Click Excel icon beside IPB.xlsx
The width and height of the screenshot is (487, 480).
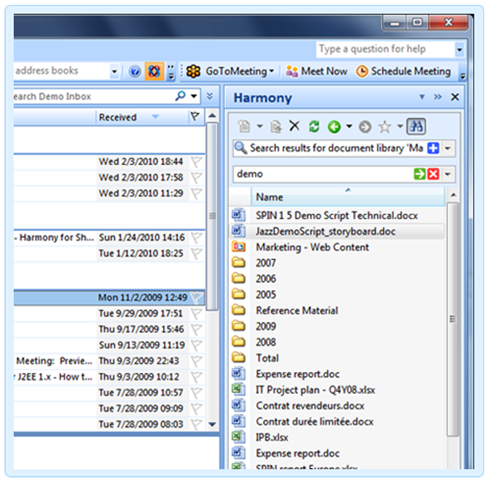click(x=239, y=437)
